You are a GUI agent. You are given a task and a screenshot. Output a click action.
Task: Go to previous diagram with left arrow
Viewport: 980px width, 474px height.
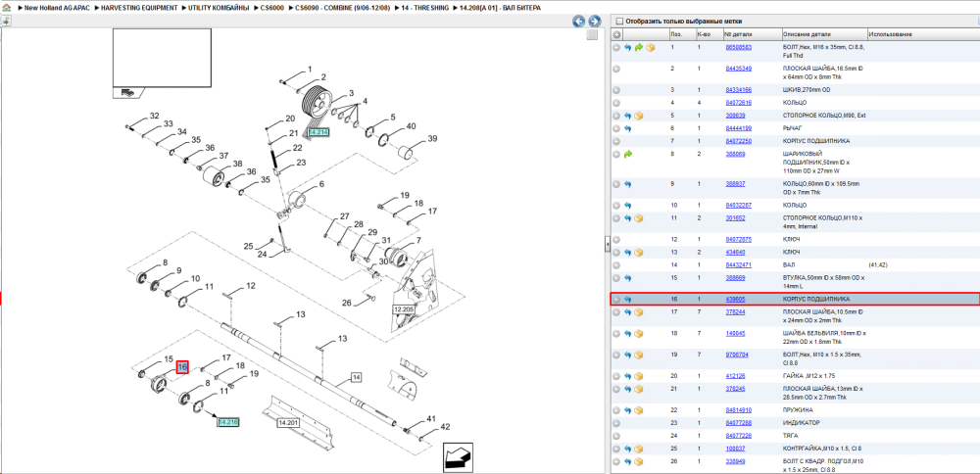579,22
